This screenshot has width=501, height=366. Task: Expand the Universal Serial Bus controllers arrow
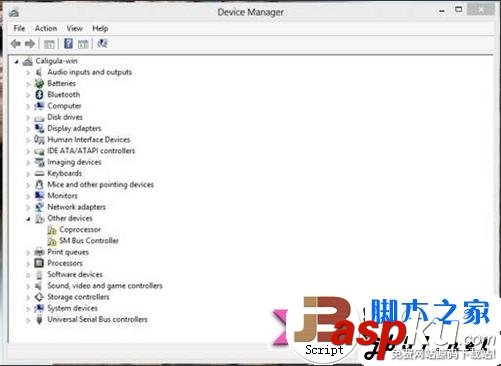pos(28,320)
